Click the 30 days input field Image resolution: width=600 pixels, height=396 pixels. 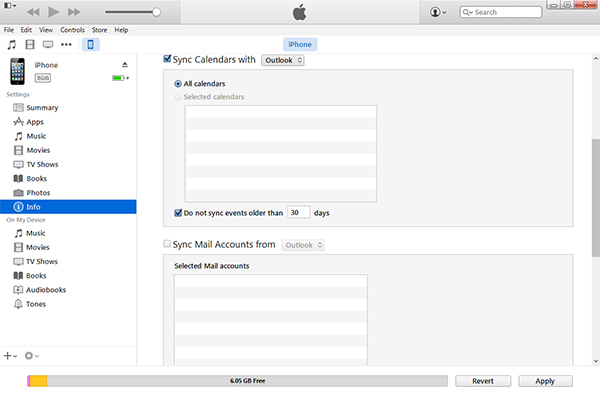(298, 212)
